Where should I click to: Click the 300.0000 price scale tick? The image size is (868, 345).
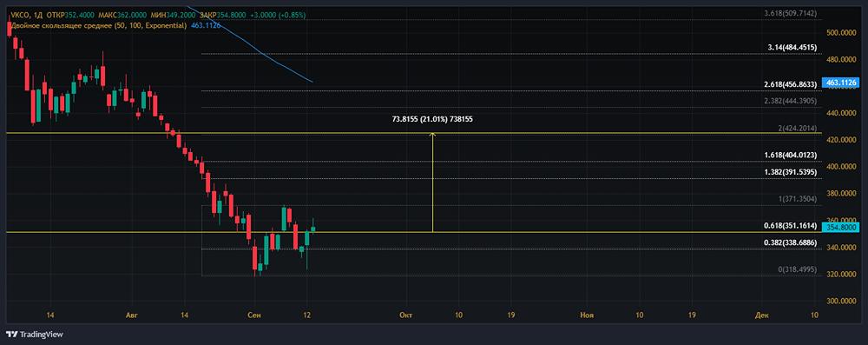(x=841, y=302)
